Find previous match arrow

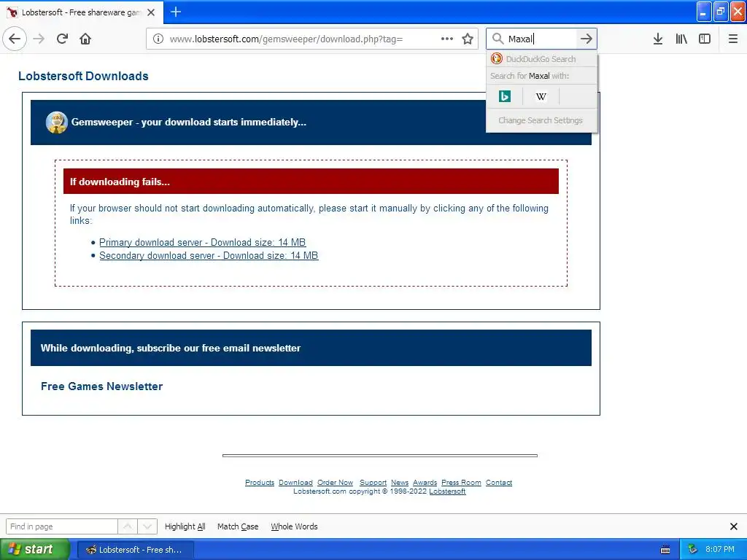point(128,526)
